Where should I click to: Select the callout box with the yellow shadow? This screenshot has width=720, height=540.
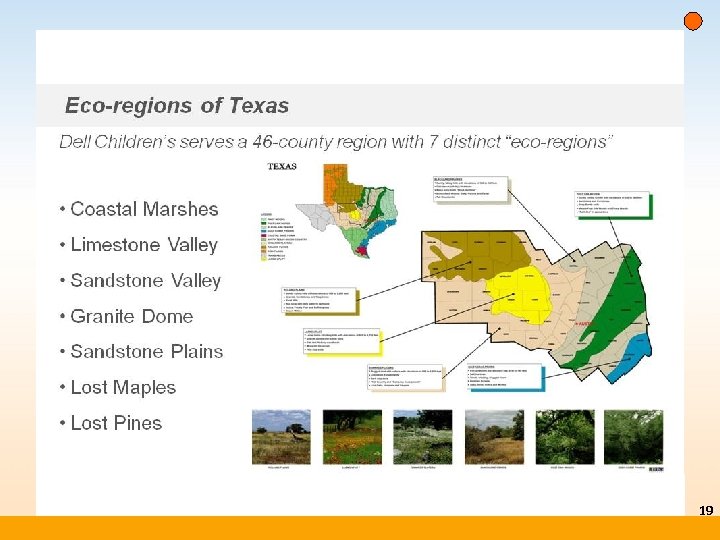[343, 342]
